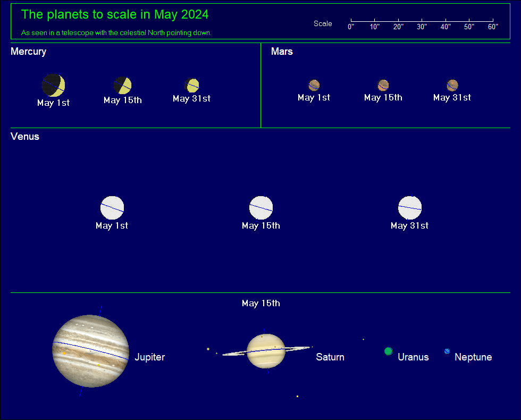Image resolution: width=521 pixels, height=420 pixels.
Task: Select the Mars May 15th disc
Action: tap(383, 85)
